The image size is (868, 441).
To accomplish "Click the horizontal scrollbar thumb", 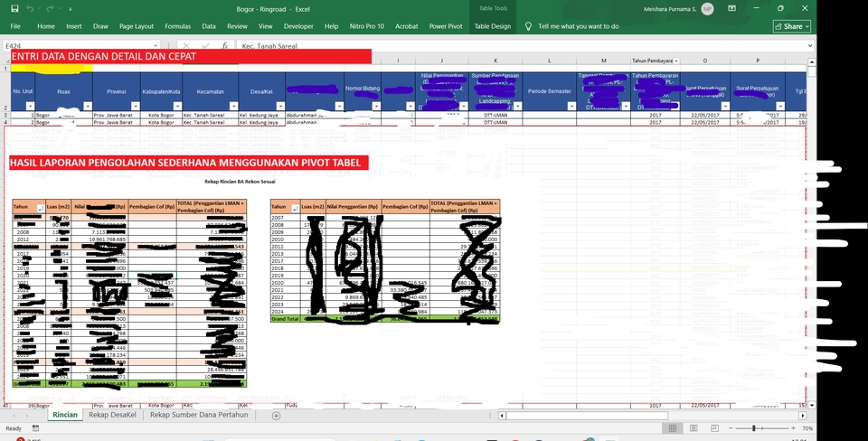I will tap(587, 415).
